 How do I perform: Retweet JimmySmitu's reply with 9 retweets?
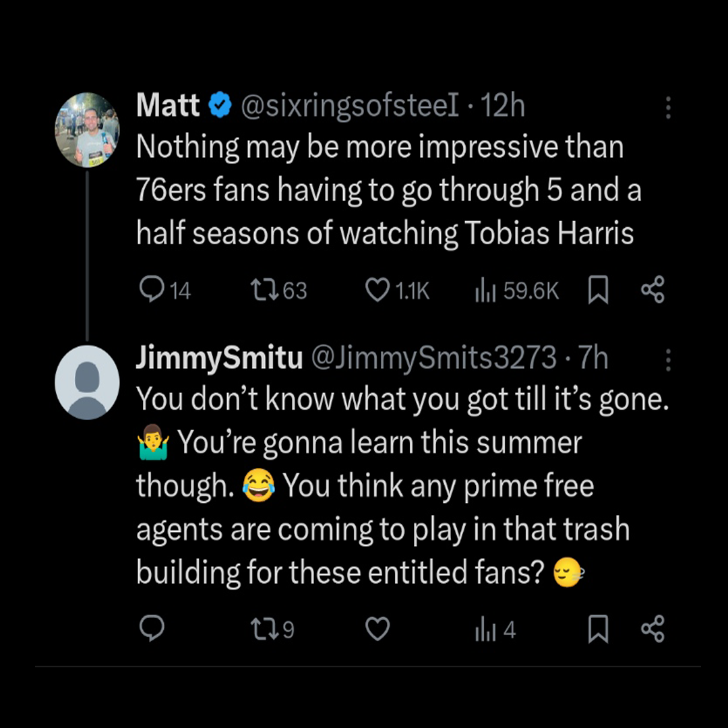(260, 630)
